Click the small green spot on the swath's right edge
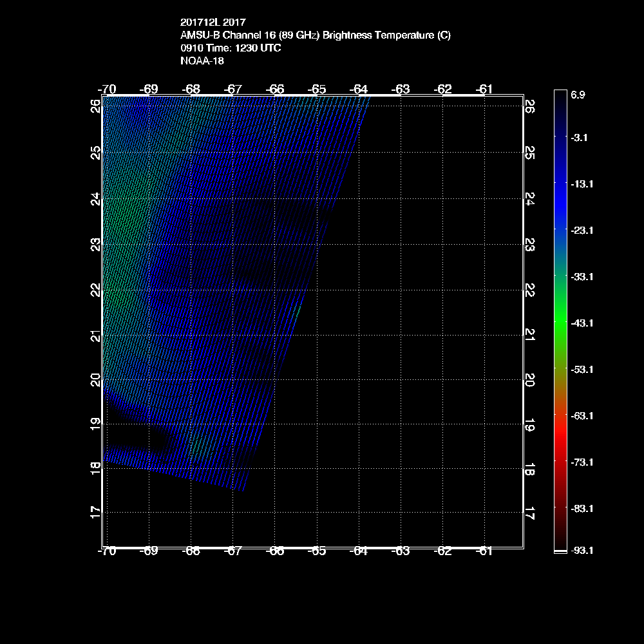The image size is (644, 644). [297, 310]
